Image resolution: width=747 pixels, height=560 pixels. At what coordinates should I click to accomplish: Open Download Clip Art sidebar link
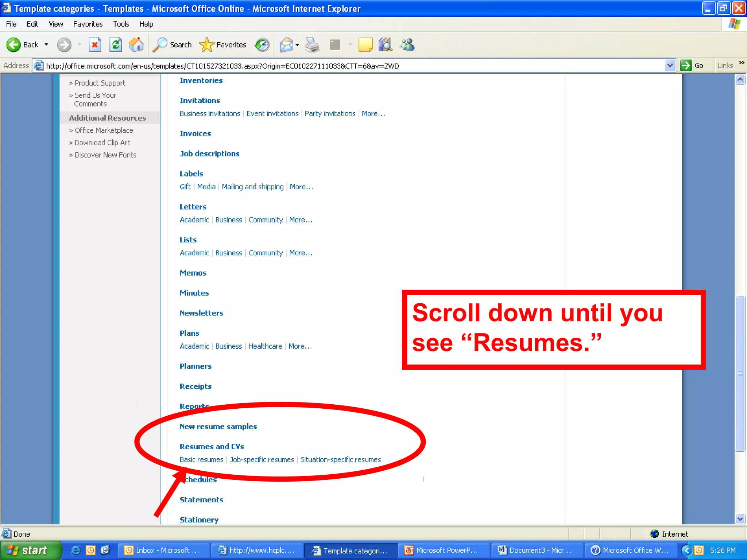pyautogui.click(x=102, y=143)
